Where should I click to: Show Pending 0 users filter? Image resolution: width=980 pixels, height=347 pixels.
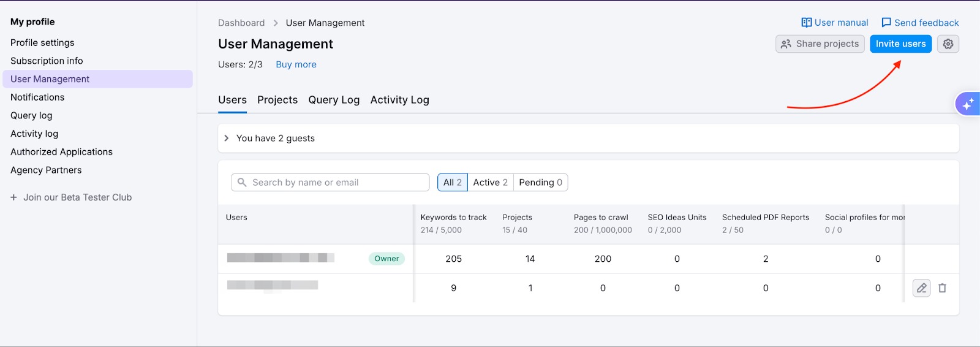click(x=540, y=183)
